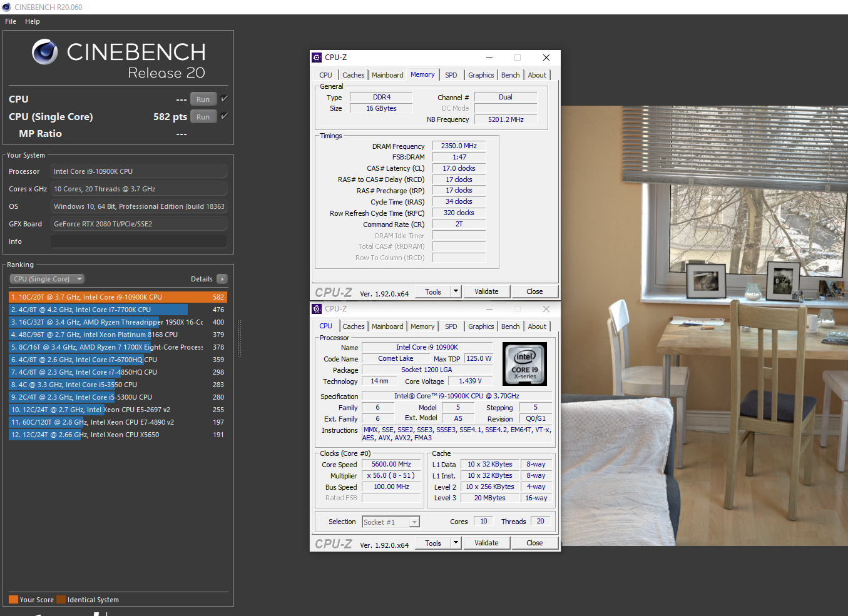
Task: Open SPD tab in lower CPU-Z
Action: click(x=451, y=326)
